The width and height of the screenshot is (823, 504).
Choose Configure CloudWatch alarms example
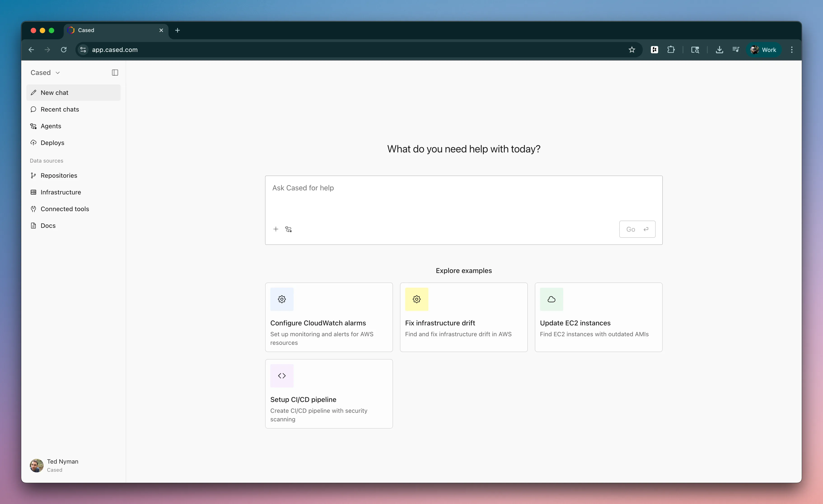329,317
